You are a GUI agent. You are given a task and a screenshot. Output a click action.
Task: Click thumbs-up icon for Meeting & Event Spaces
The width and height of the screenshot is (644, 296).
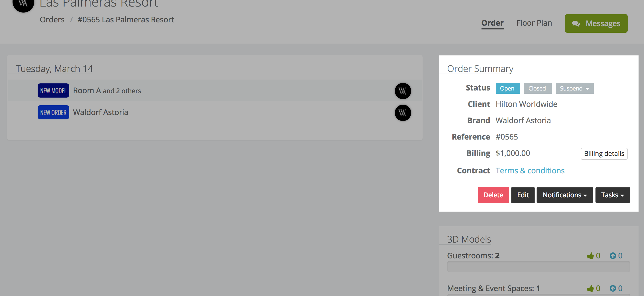(x=590, y=288)
